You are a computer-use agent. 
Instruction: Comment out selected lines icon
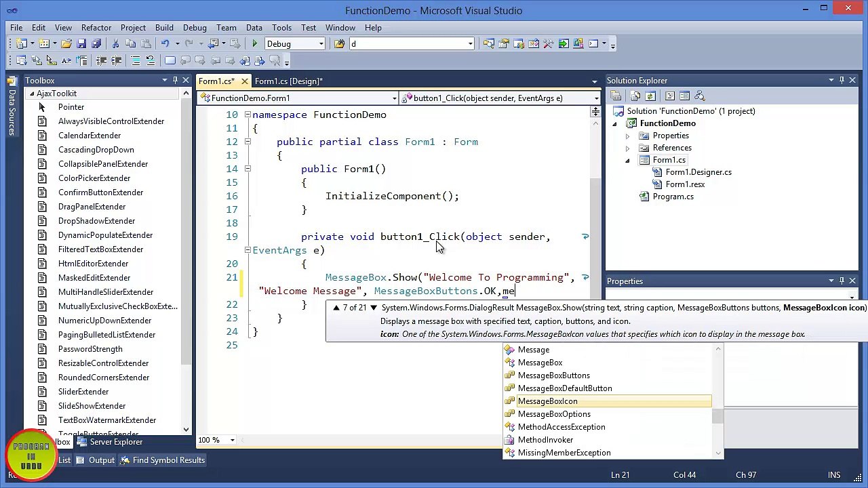(x=136, y=60)
